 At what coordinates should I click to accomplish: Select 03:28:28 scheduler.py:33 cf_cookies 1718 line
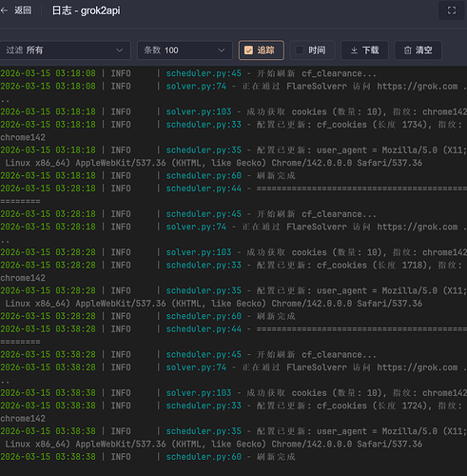pyautogui.click(x=233, y=271)
